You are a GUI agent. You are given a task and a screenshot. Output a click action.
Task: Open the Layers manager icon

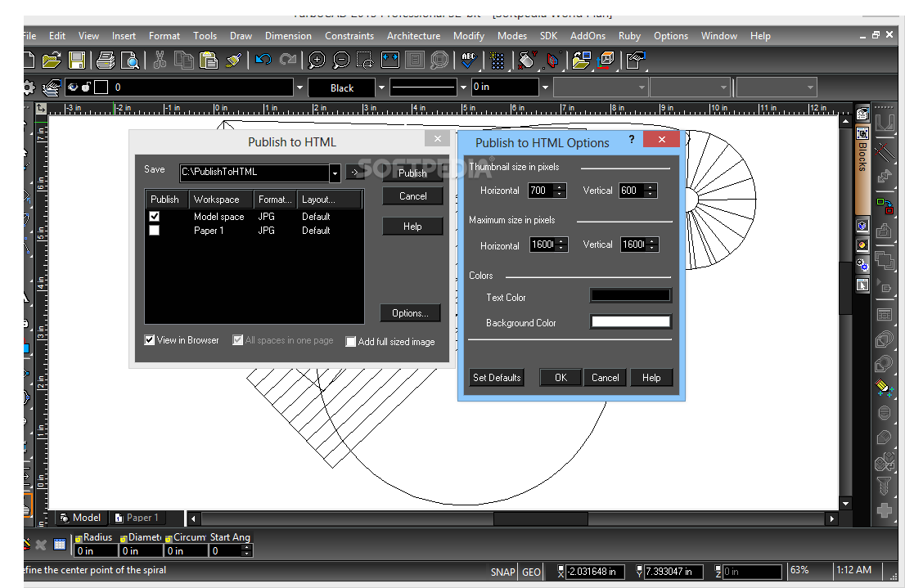coord(52,88)
